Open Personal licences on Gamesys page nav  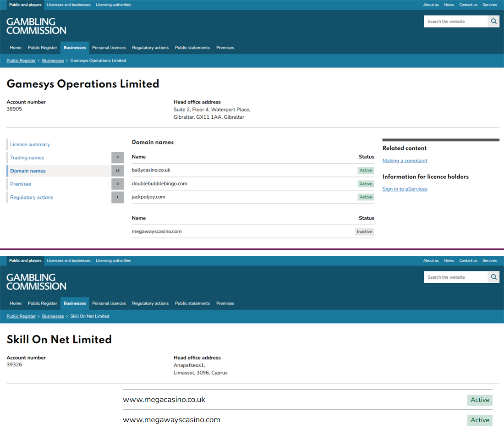(x=109, y=48)
